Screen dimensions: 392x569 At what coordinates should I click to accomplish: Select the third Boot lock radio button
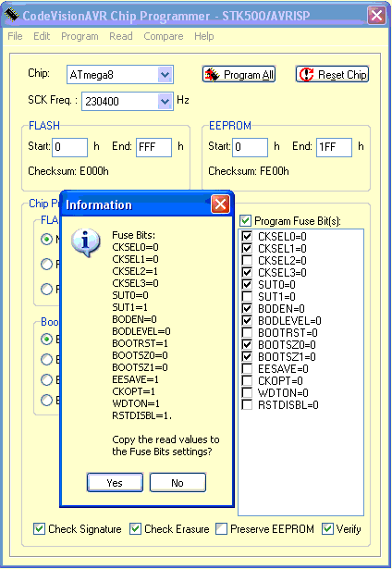[46, 379]
